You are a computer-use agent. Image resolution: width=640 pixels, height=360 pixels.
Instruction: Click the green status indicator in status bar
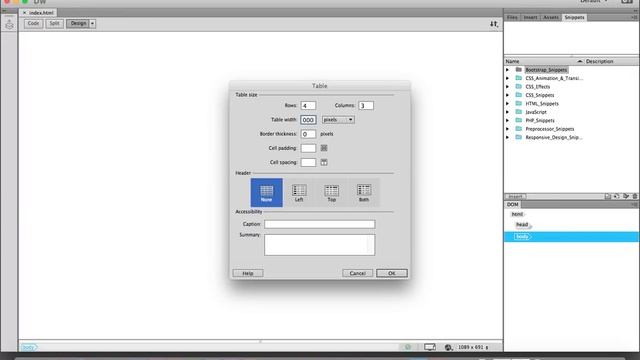(x=408, y=347)
